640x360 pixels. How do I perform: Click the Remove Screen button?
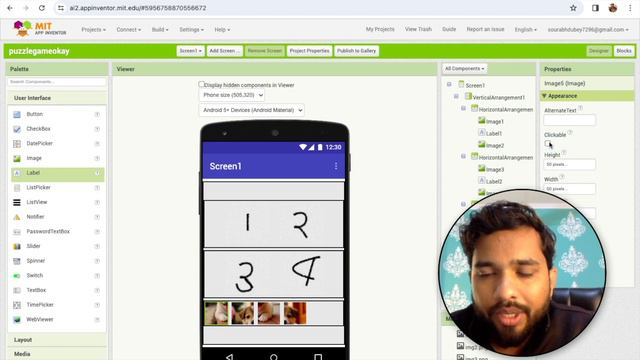264,51
